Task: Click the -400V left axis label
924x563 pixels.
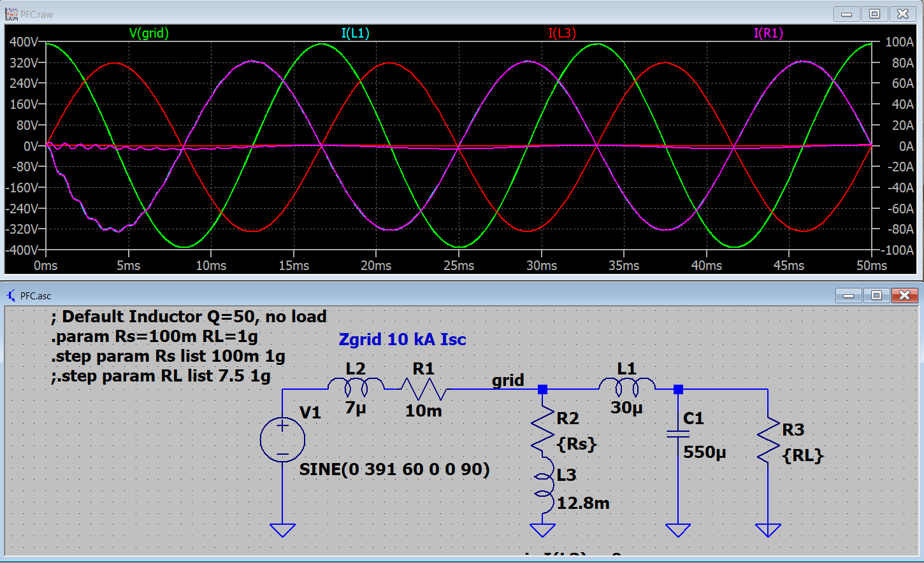Action: [22, 250]
